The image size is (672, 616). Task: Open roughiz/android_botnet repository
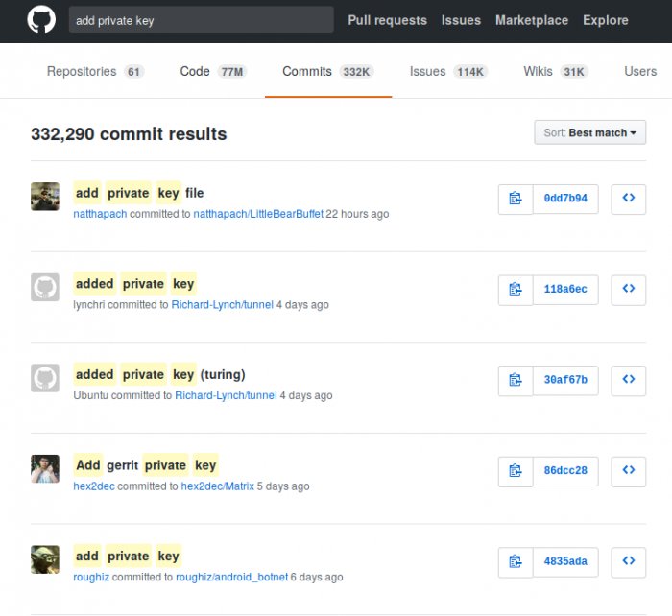(232, 577)
